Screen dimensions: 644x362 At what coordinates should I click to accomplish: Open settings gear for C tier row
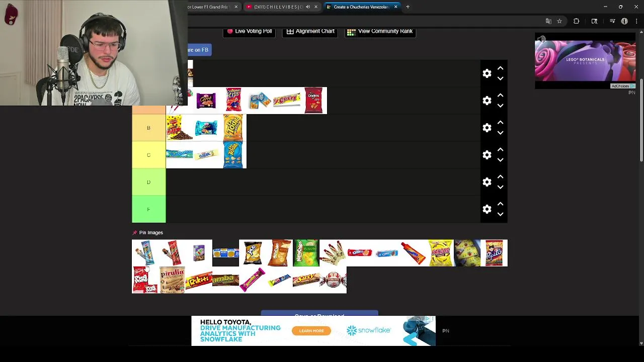coord(487,155)
